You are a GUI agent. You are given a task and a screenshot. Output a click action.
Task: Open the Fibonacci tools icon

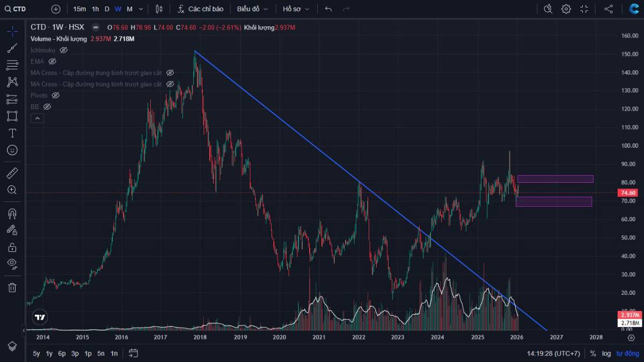[12, 66]
